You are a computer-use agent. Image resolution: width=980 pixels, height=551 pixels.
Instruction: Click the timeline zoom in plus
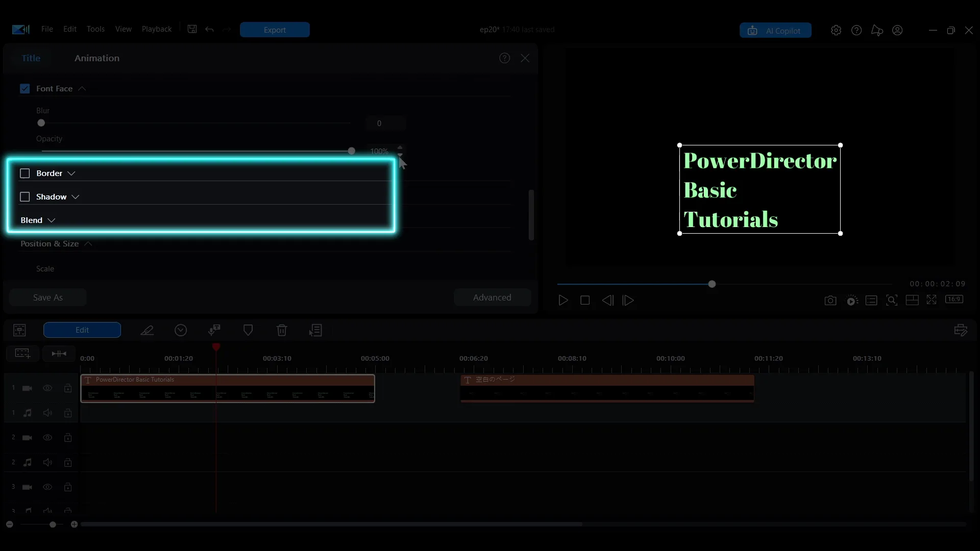coord(74,524)
